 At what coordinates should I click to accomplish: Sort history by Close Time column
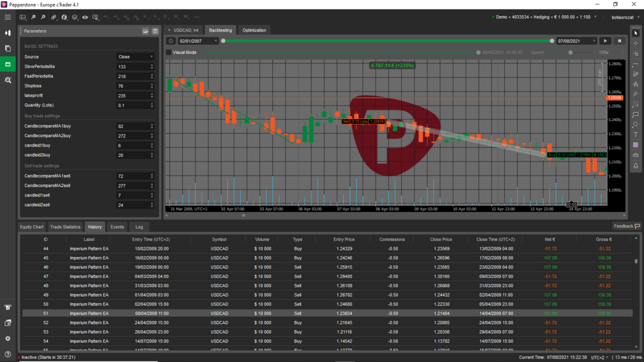495,239
